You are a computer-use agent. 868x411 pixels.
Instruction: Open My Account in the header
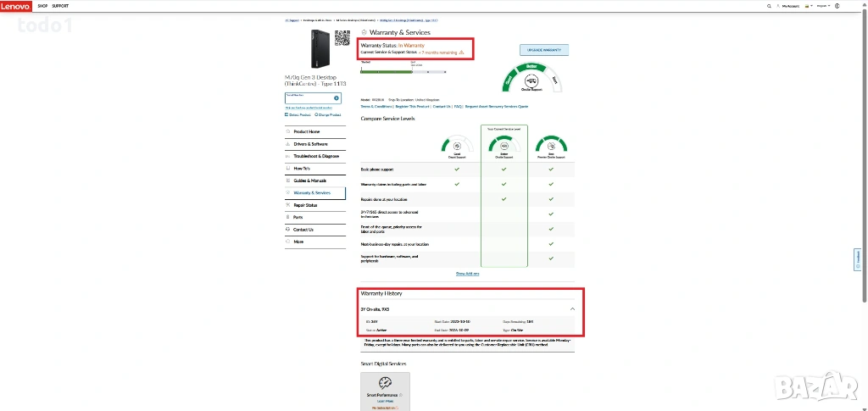click(790, 6)
